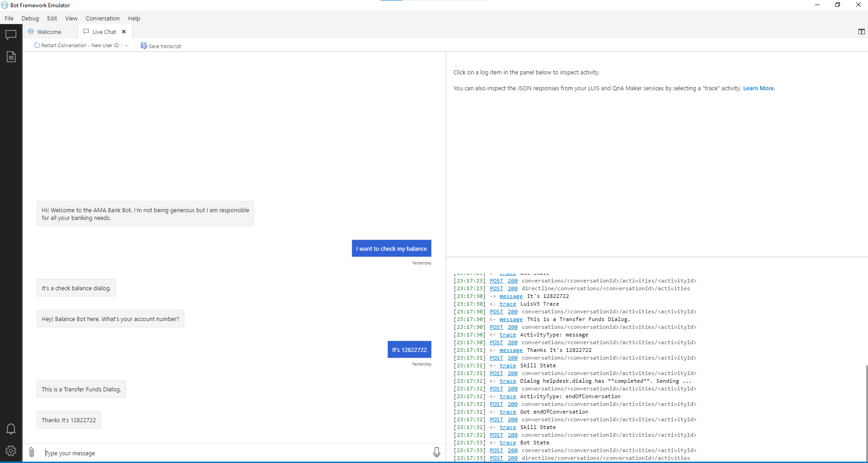Viewport: 868px width, 463px height.
Task: Click 'Yesterday' timestamp under 'It's 12822722' bubble
Action: coord(422,364)
